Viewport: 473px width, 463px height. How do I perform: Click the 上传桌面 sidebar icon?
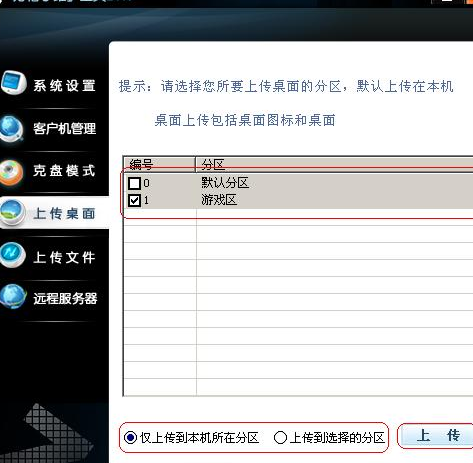13,213
